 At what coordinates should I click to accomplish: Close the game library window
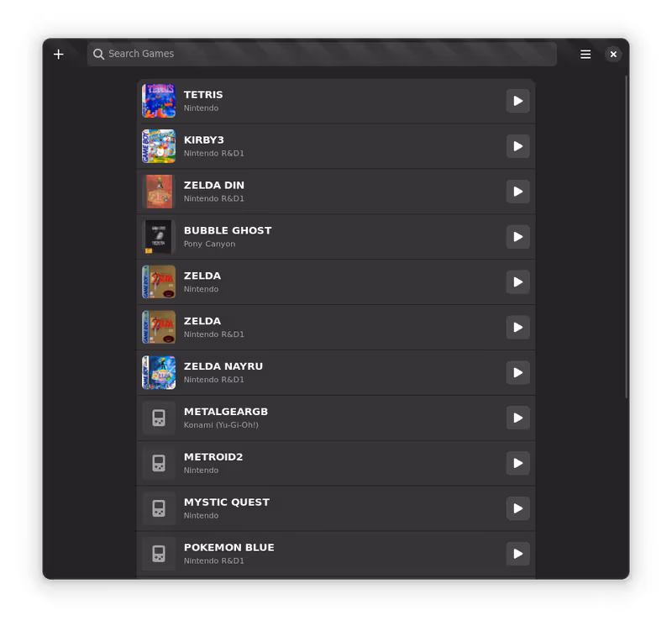(x=613, y=55)
